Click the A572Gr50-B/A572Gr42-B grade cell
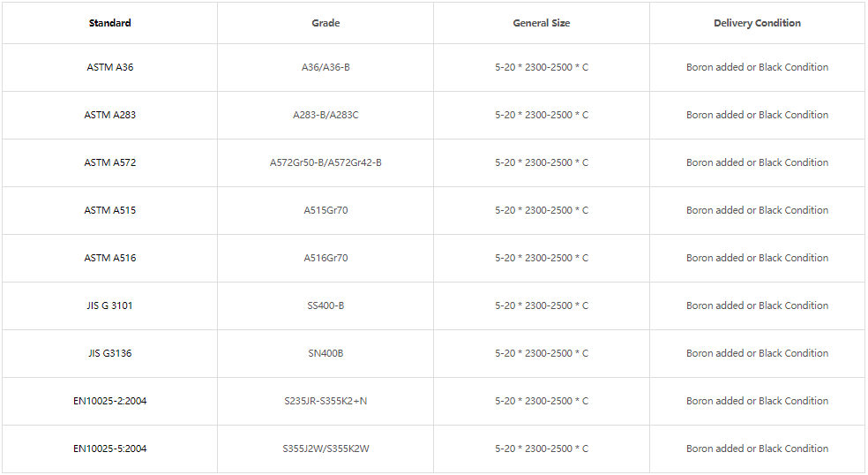868x475 pixels. pos(325,162)
